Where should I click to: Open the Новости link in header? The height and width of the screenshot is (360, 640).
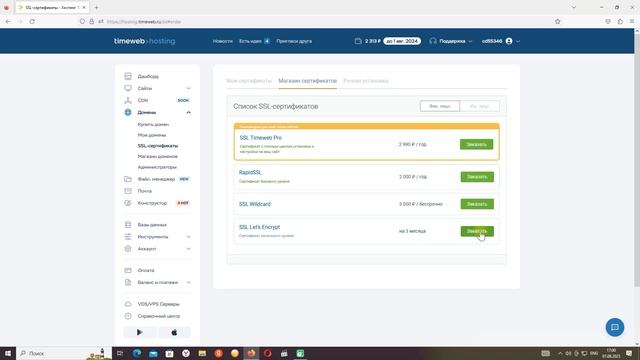click(223, 41)
